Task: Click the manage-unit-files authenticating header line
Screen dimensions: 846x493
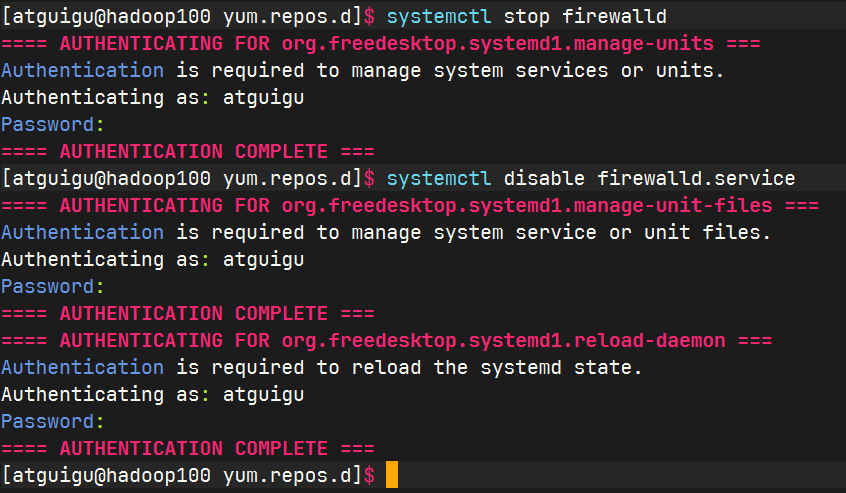Action: [x=410, y=206]
